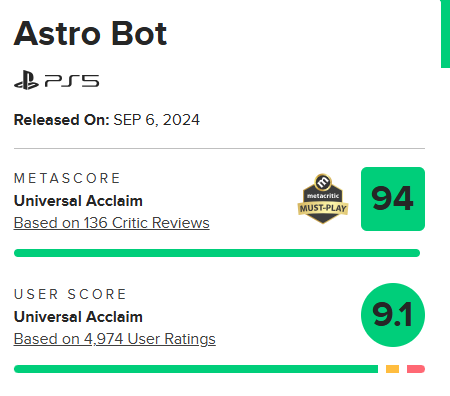Open the green 94 Metascore box
Viewport: 450px width, 396px height.
pyautogui.click(x=393, y=199)
